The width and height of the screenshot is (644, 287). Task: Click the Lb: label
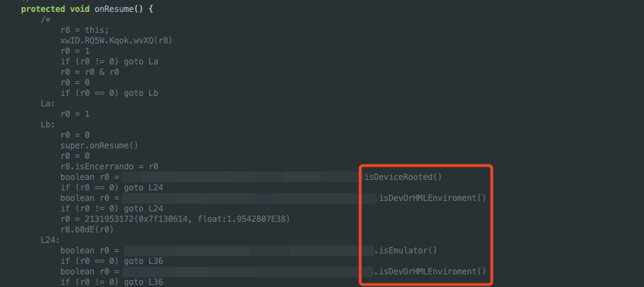pos(48,125)
